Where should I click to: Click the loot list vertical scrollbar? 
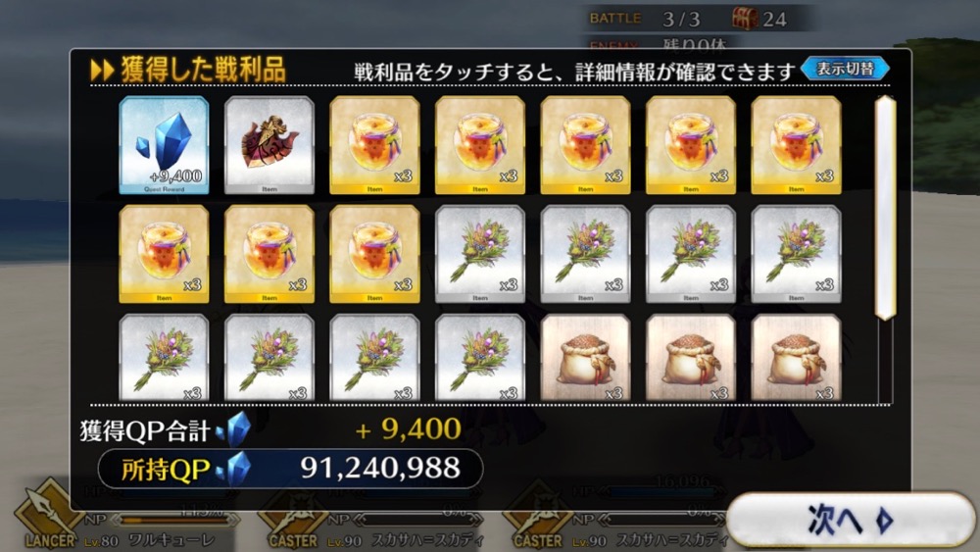(x=885, y=208)
